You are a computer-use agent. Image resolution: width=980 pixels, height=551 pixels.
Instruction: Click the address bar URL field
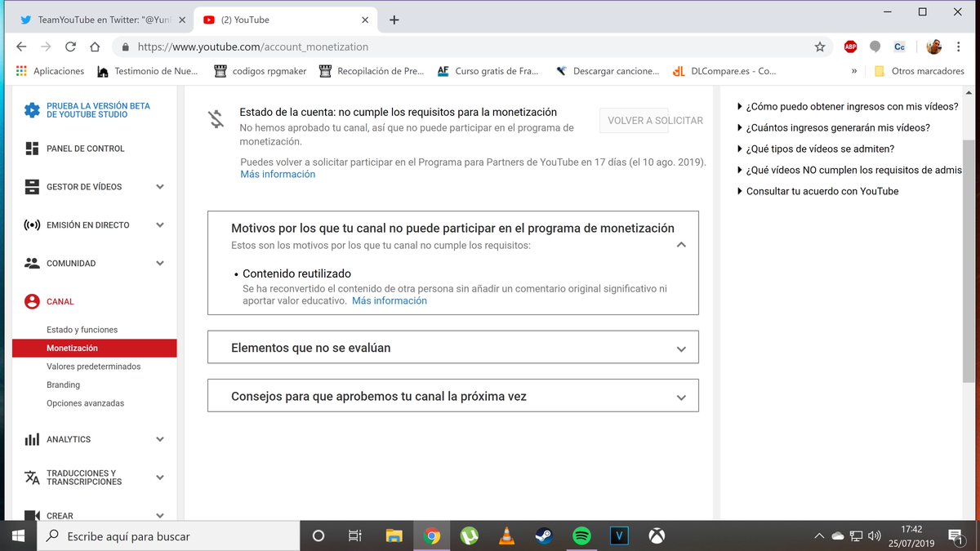pos(472,47)
